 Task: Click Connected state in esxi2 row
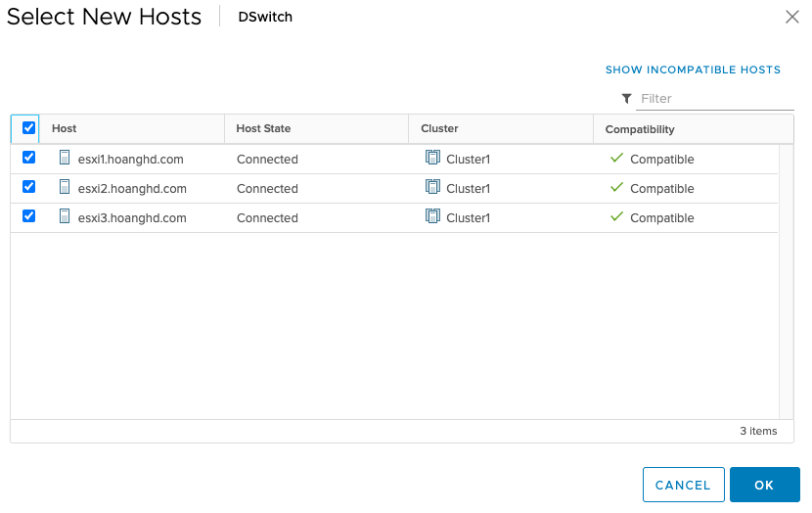(x=267, y=189)
